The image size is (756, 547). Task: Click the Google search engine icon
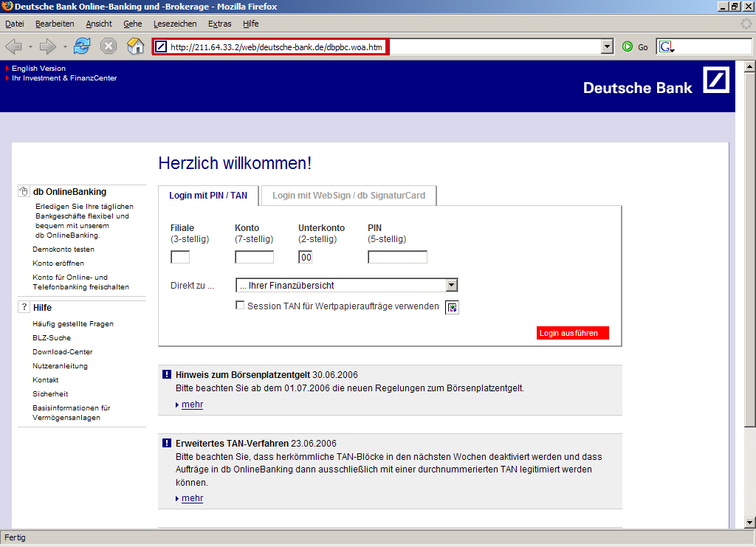click(x=667, y=47)
